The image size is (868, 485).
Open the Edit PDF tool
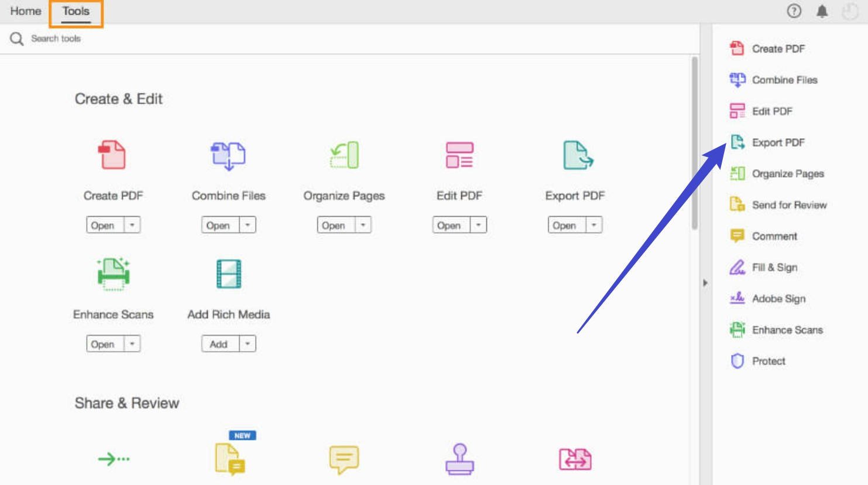click(x=451, y=224)
